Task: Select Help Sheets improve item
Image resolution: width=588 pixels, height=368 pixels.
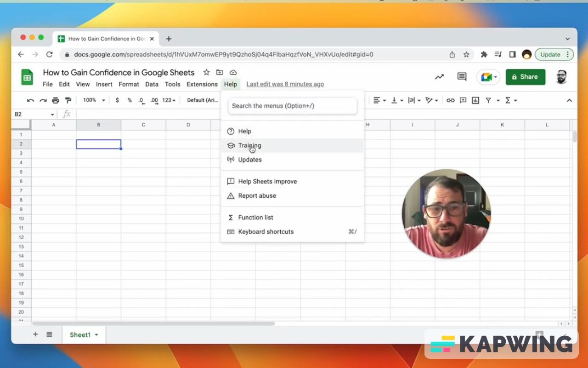Action: (292, 182)
